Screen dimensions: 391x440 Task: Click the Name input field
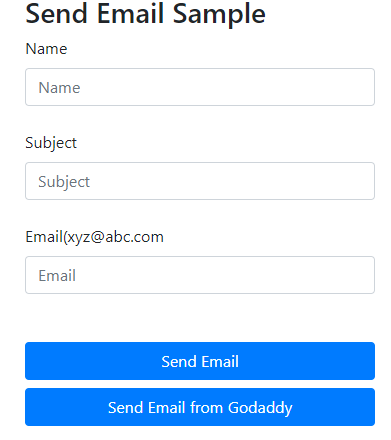click(x=200, y=87)
